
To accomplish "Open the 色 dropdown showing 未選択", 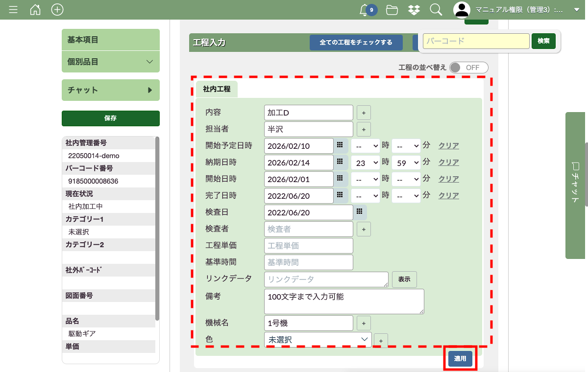I will 318,339.
